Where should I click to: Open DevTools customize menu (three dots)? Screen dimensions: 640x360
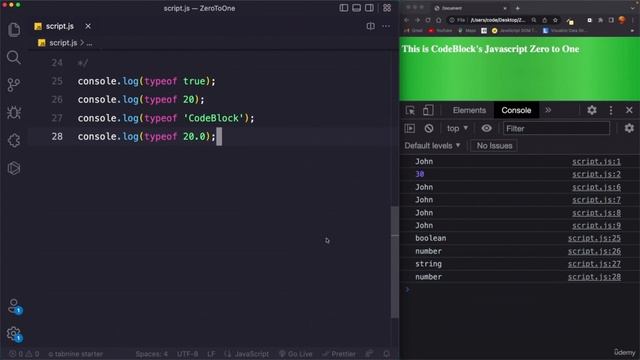(611, 110)
